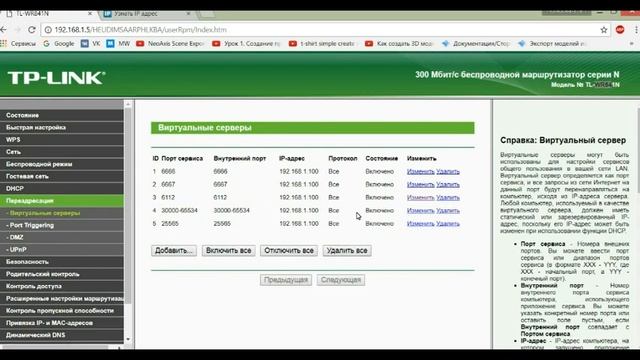This screenshot has width=640, height=360.
Task: Select the Переадресация menu item
Action: click(x=62, y=201)
